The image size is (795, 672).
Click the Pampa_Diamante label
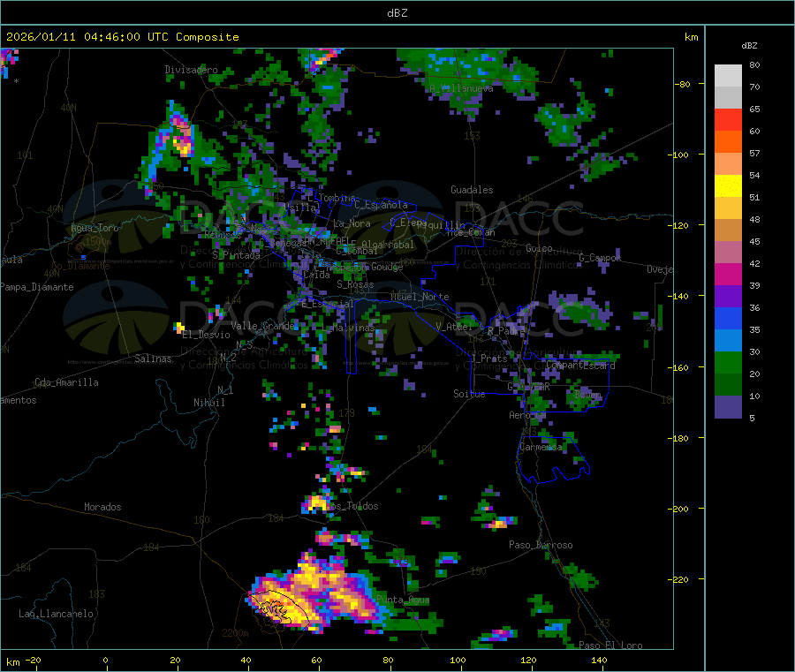pos(37,287)
